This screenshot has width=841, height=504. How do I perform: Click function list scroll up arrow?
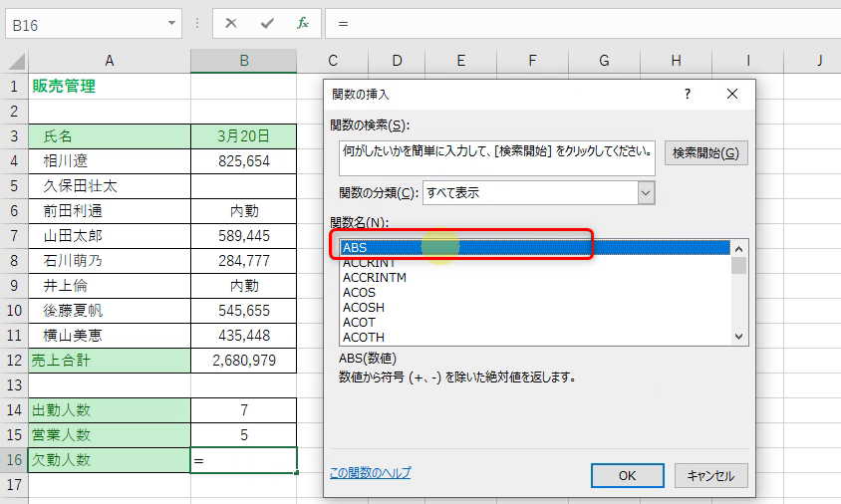pos(738,248)
